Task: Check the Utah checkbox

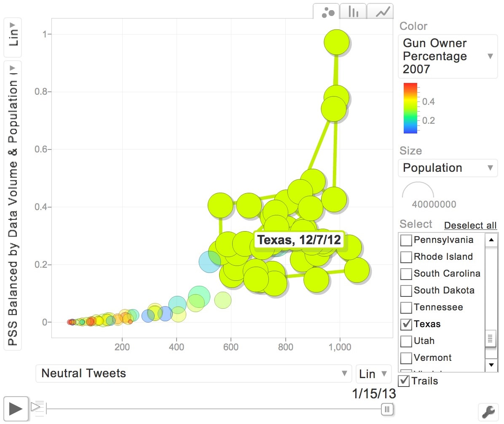Action: coord(406,341)
